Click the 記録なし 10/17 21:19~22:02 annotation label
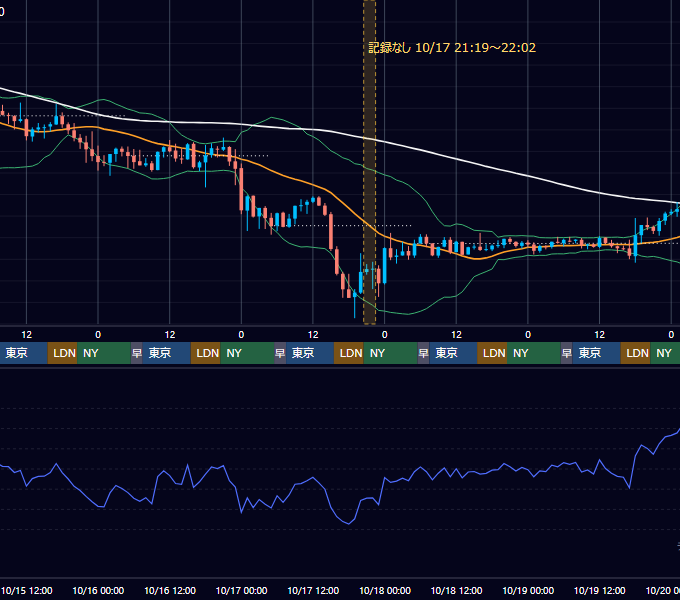Viewport: 680px width, 600px height. tap(452, 48)
